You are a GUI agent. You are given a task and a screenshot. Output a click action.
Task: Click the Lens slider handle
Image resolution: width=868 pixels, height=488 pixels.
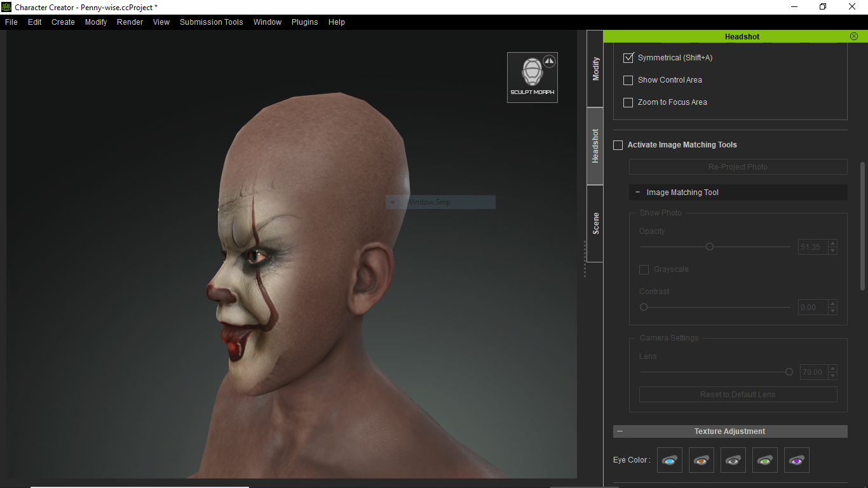789,372
